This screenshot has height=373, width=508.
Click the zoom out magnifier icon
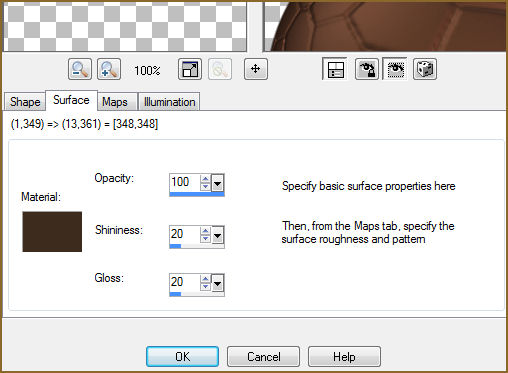click(80, 69)
